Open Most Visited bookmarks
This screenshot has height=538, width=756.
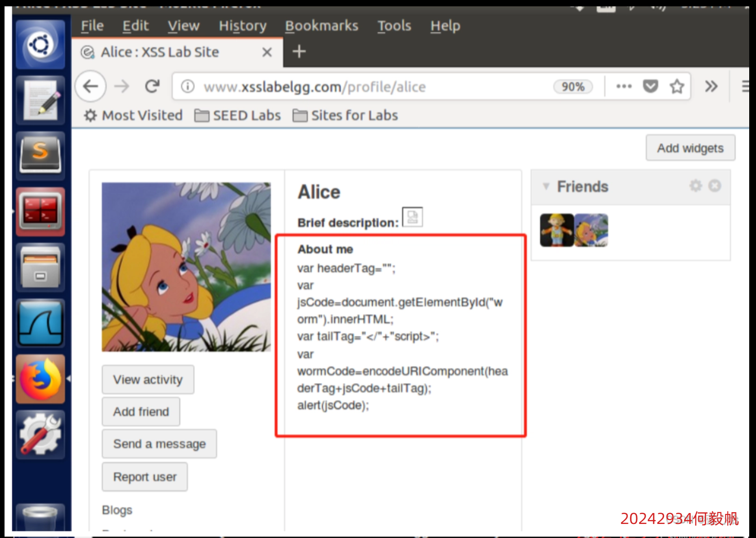(x=134, y=115)
